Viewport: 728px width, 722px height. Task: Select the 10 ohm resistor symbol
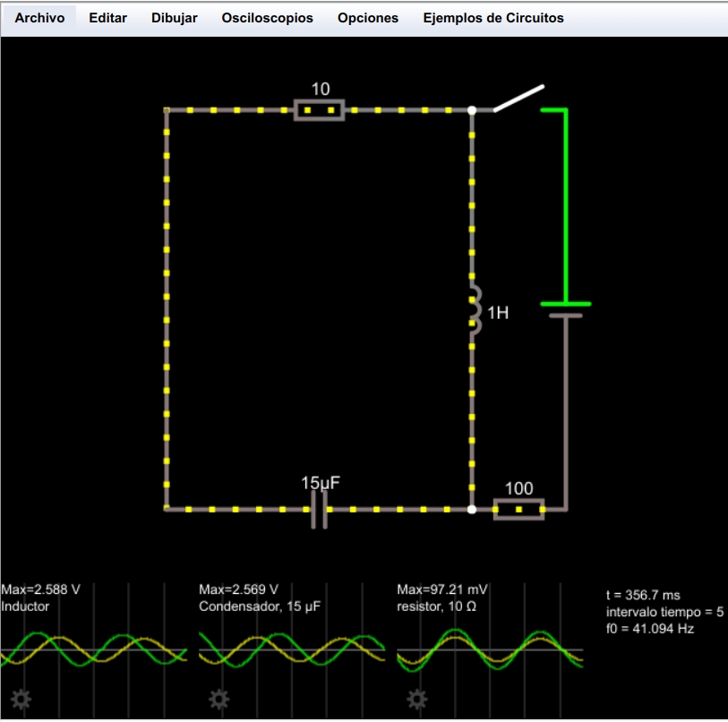[320, 110]
